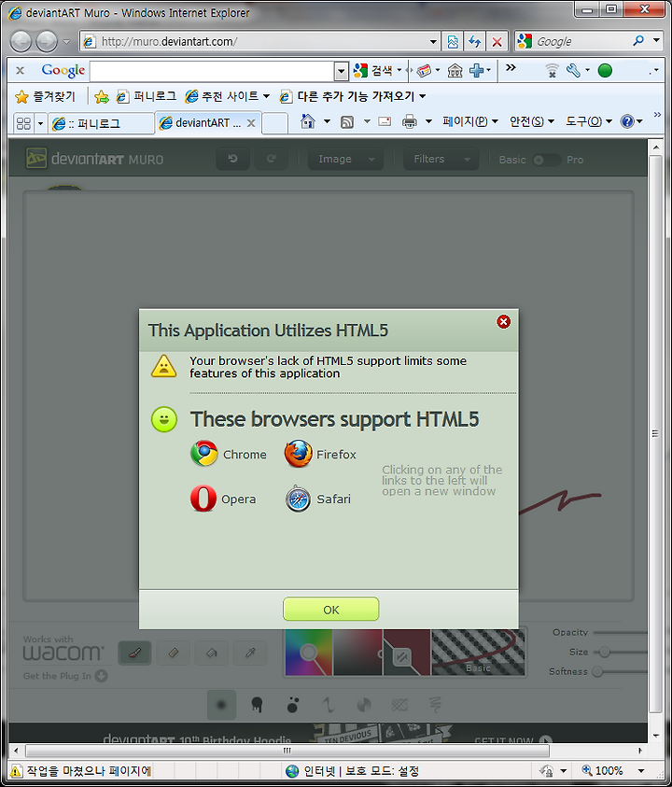672x787 pixels.
Task: Stop loading with red X icon
Action: click(x=497, y=42)
